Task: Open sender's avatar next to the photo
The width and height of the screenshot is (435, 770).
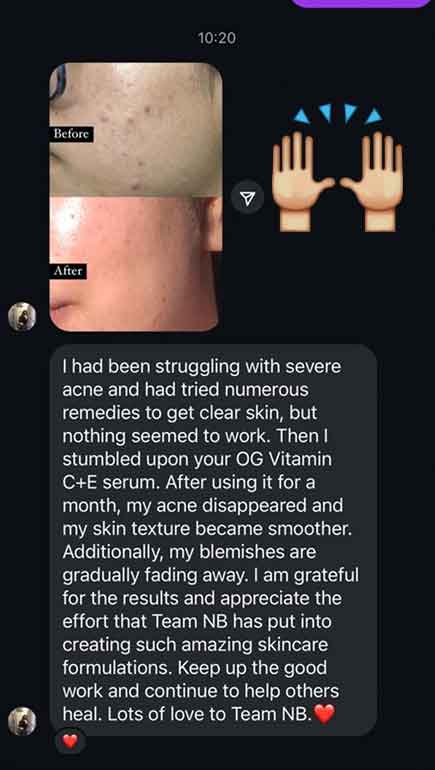Action: [x=22, y=317]
